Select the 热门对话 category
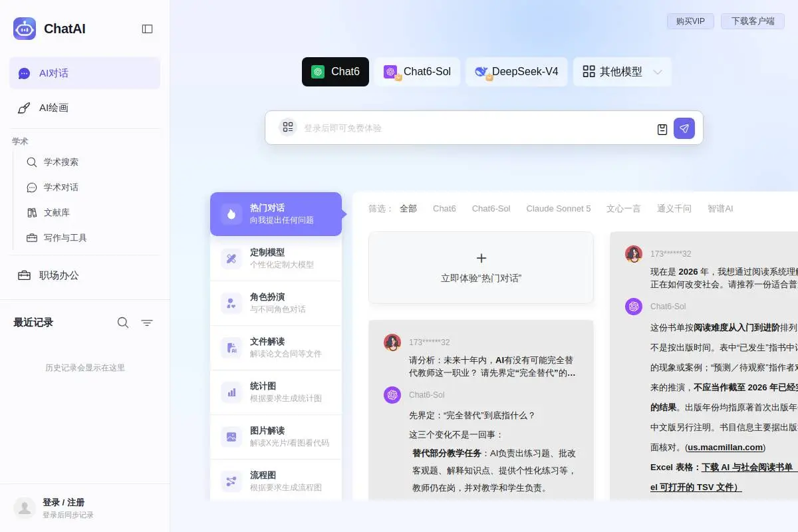Viewport: 798px width, 532px height. tap(276, 214)
